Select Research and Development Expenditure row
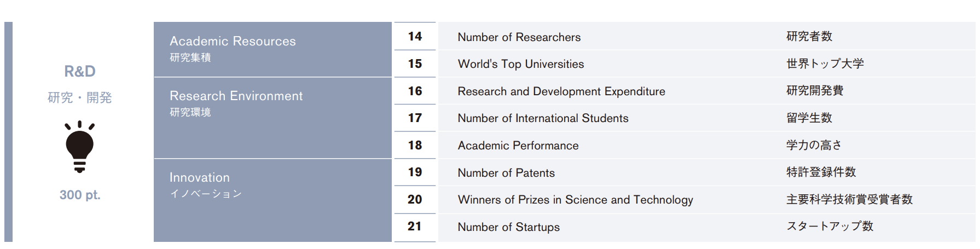 coord(706,91)
